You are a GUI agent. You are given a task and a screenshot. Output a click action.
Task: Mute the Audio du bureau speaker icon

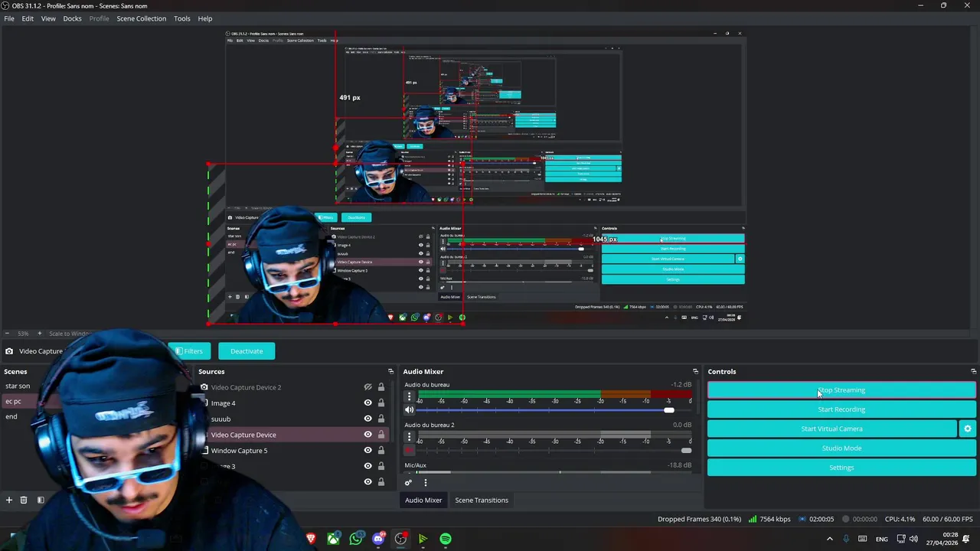[x=409, y=410]
